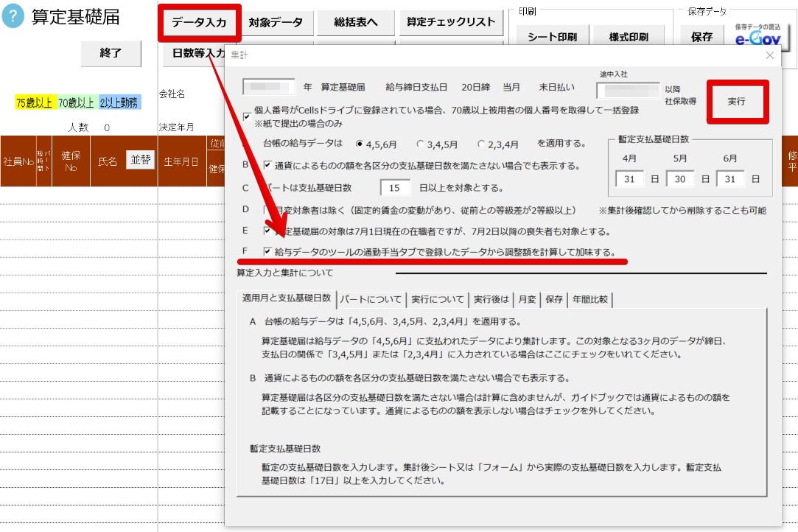The width and height of the screenshot is (798, 532).
Task: Close the 集計 dialog
Action: point(770,55)
